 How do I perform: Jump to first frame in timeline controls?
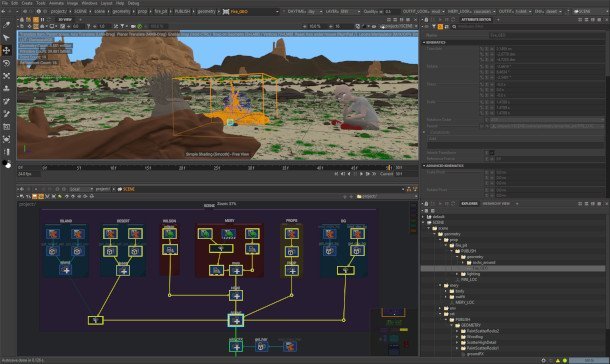(337, 174)
